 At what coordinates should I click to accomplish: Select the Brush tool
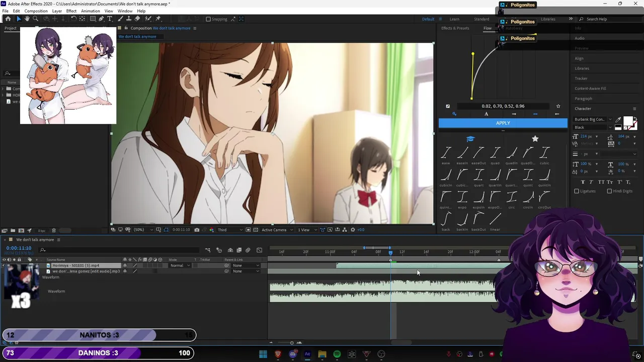(121, 19)
